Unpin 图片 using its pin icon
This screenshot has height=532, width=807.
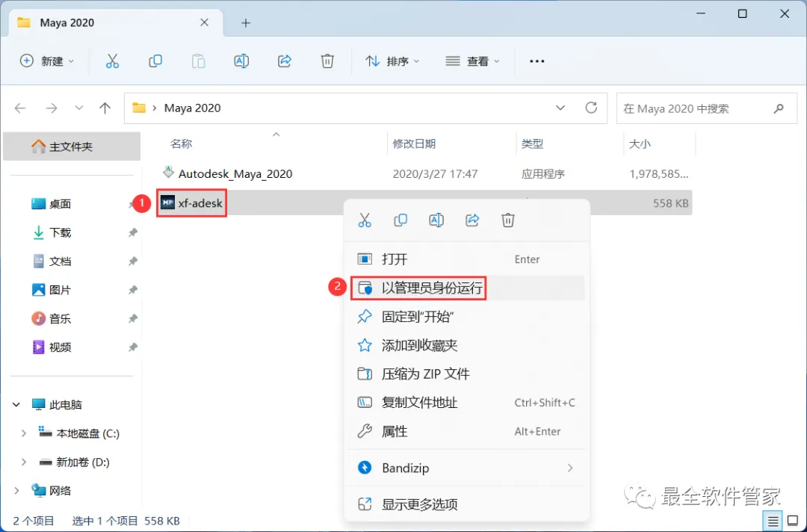(133, 290)
